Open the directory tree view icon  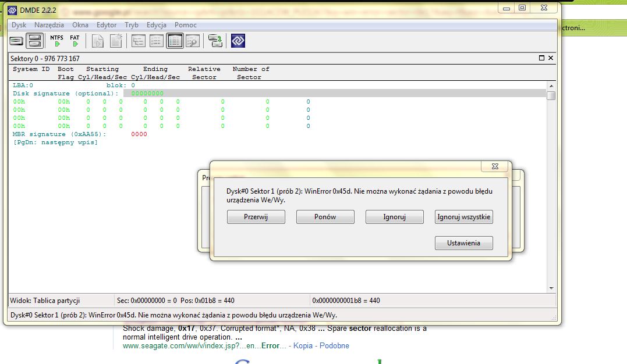139,41
